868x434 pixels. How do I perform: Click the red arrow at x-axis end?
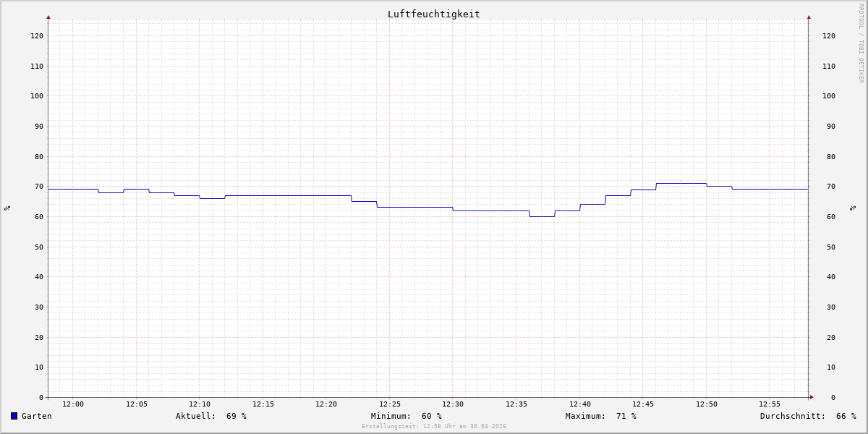tap(812, 397)
